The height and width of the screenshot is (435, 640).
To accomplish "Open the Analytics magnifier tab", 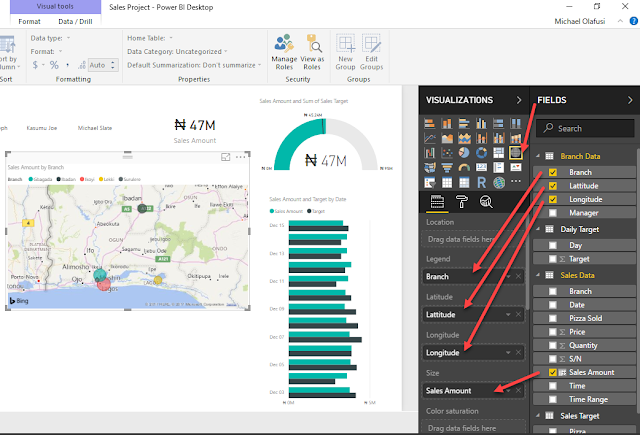I will pyautogui.click(x=486, y=202).
